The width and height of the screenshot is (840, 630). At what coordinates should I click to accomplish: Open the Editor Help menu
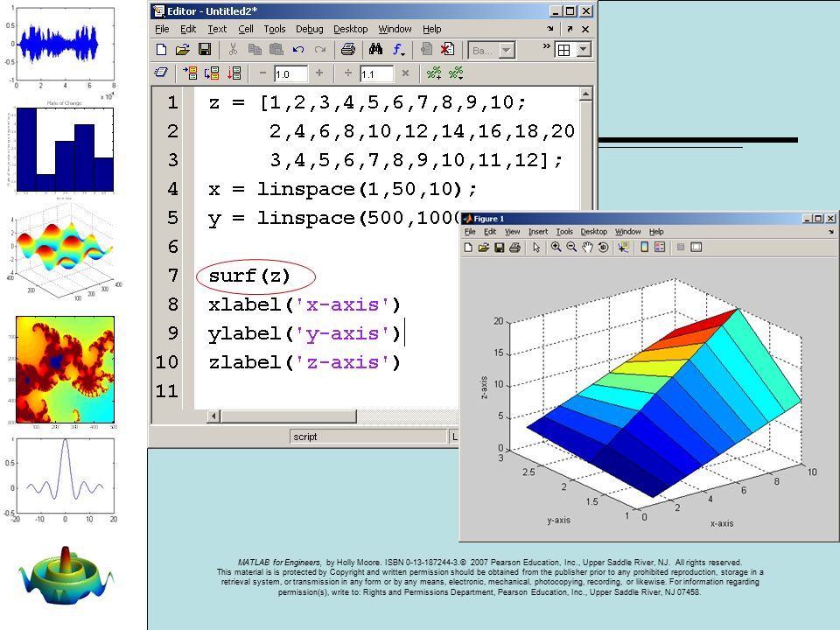pyautogui.click(x=431, y=29)
